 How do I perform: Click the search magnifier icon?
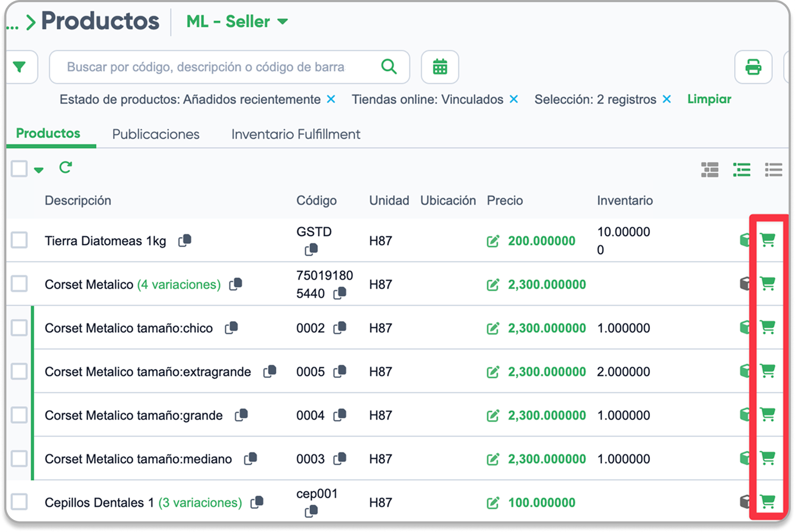click(389, 66)
